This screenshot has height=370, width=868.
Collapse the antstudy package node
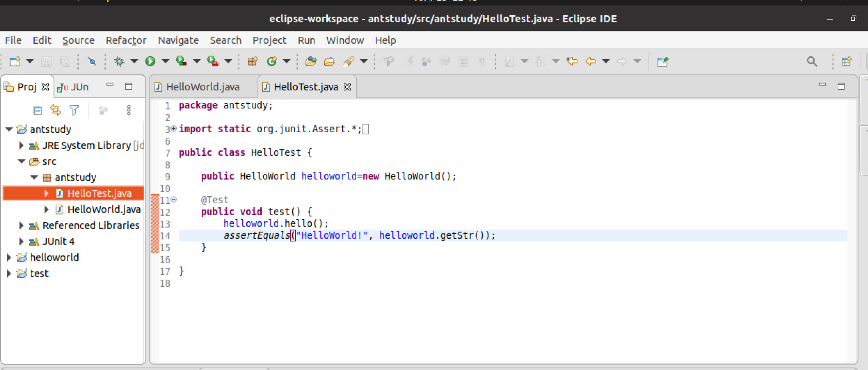(x=34, y=177)
